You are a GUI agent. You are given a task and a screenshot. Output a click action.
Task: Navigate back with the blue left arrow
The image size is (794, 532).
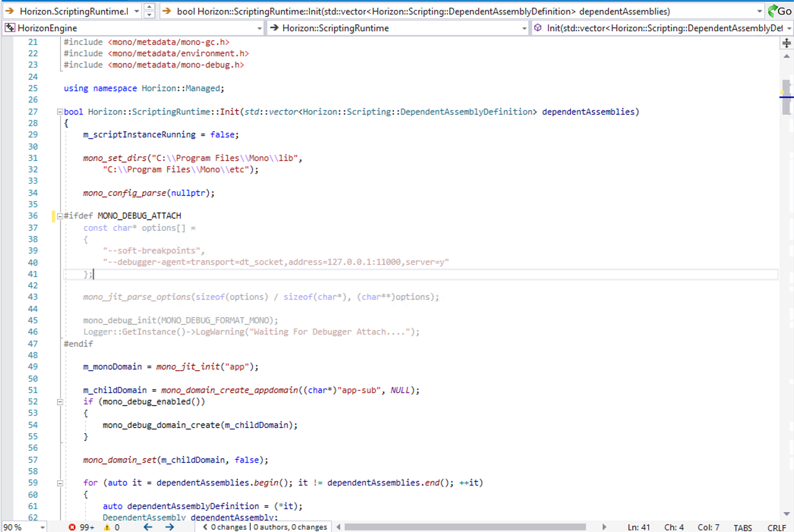[148, 527]
